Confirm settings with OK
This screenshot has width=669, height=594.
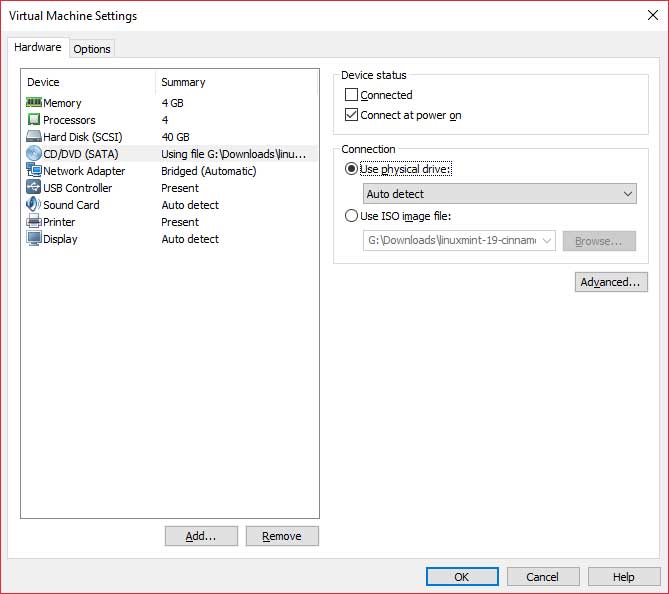[462, 577]
